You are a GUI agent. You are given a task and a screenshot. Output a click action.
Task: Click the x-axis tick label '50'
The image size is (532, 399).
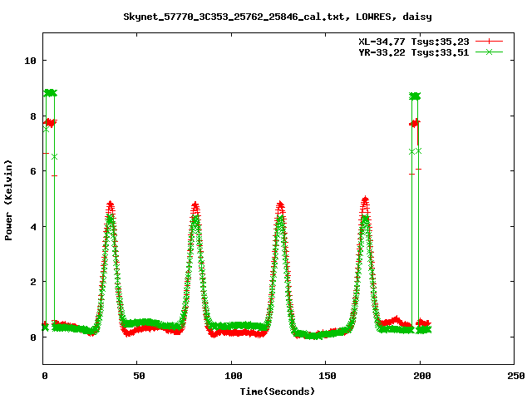pyautogui.click(x=139, y=376)
